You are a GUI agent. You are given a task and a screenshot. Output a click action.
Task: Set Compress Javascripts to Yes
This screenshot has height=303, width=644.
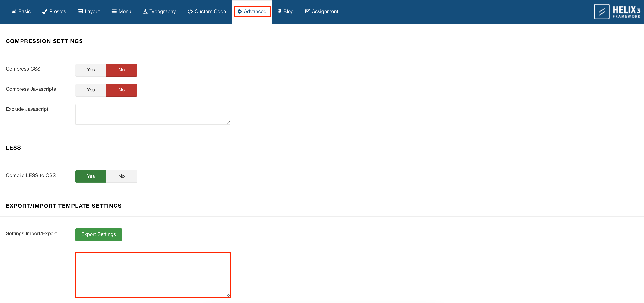tap(91, 90)
